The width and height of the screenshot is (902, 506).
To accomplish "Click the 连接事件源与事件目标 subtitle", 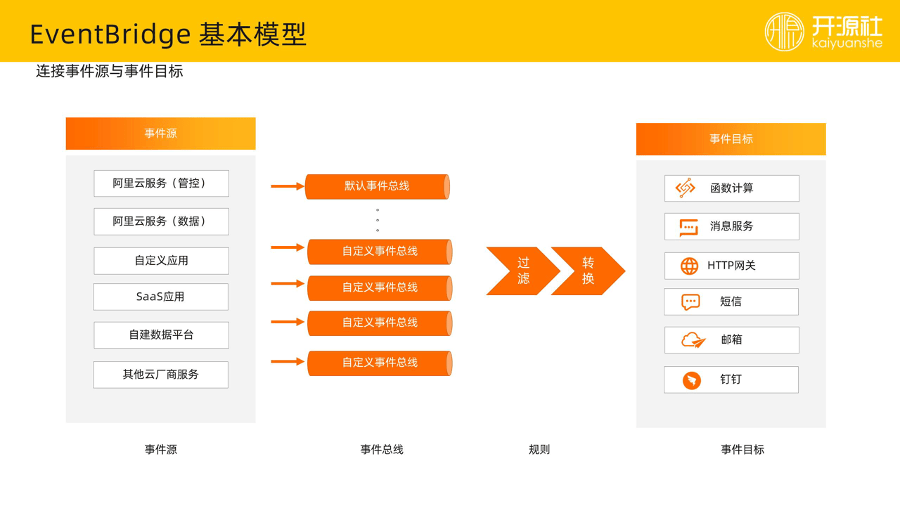I will click(x=109, y=71).
